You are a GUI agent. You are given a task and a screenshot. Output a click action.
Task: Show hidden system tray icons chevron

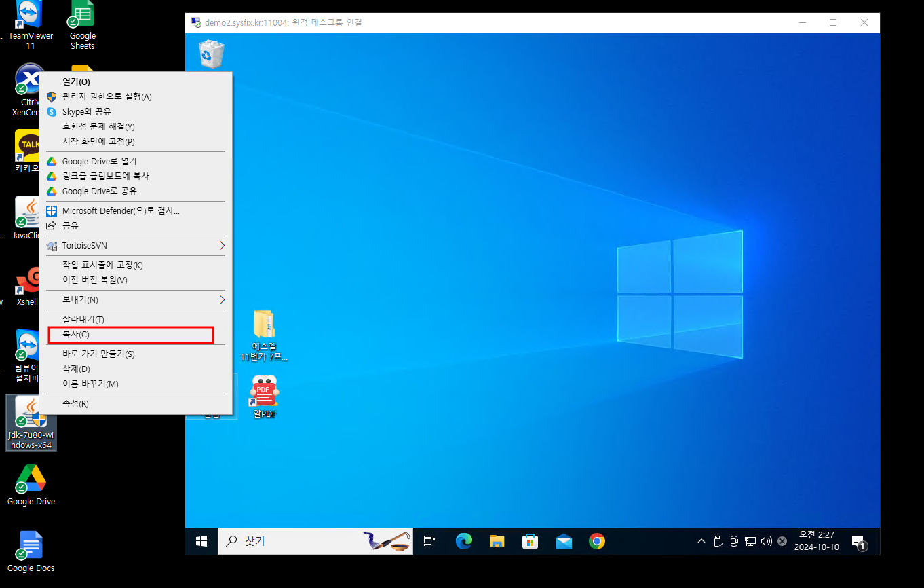[701, 541]
